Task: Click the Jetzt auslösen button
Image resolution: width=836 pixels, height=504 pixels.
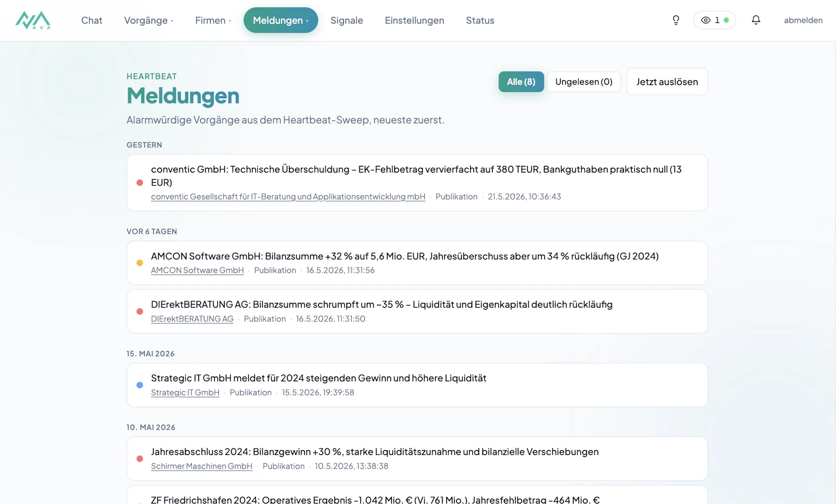Action: click(667, 82)
